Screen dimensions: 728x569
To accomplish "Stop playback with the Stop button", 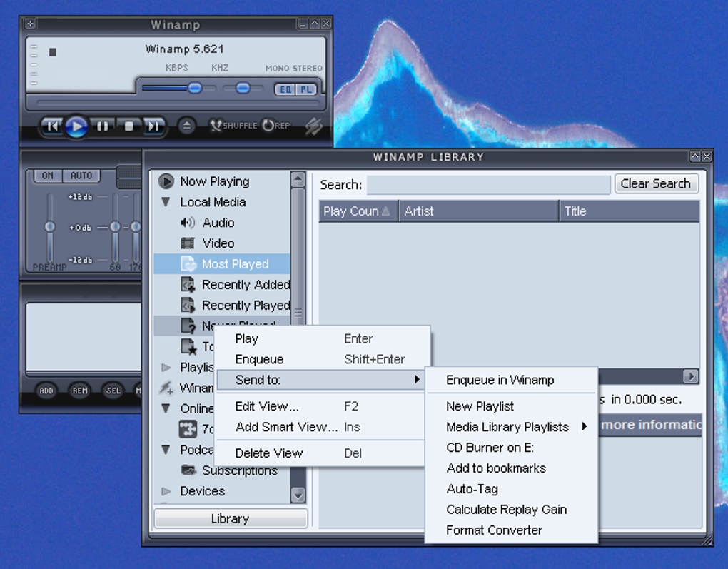I will (x=128, y=126).
